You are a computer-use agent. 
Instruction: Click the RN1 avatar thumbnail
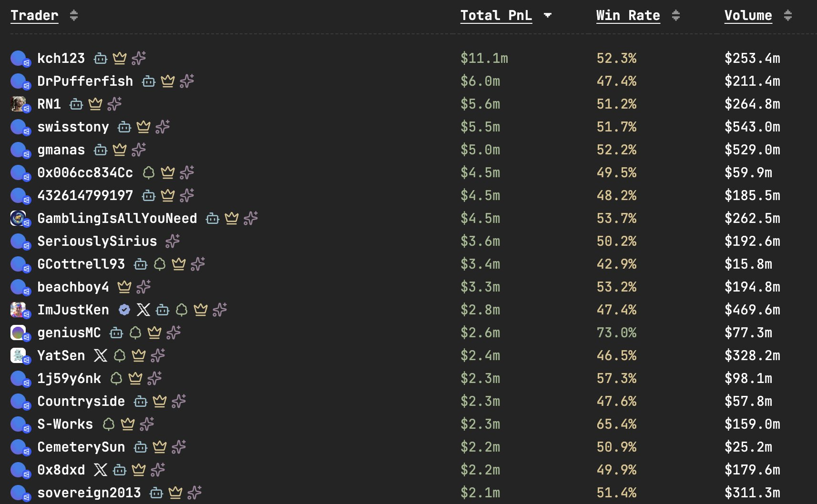pos(19,104)
